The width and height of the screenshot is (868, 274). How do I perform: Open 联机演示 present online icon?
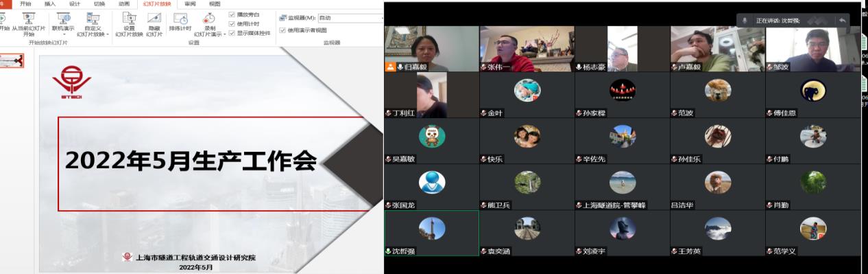[x=63, y=18]
